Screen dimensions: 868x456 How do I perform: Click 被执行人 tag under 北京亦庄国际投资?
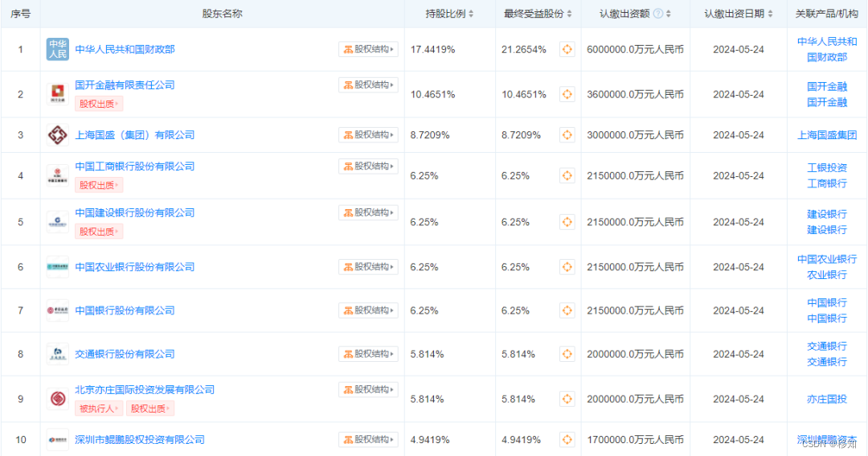tap(99, 409)
